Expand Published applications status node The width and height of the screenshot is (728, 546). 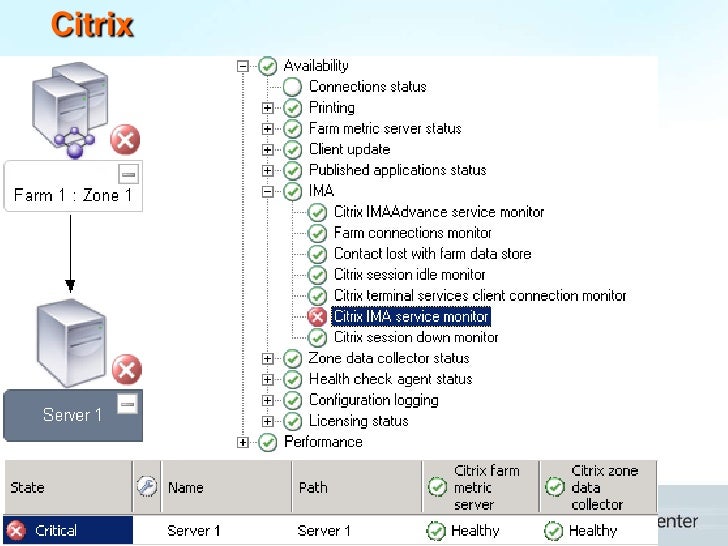[267, 170]
